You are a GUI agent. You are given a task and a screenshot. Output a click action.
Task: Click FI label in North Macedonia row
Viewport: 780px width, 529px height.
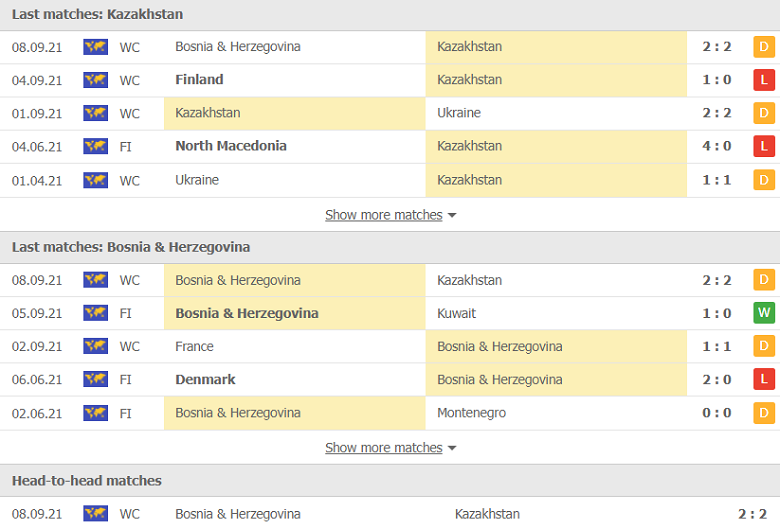pyautogui.click(x=125, y=147)
